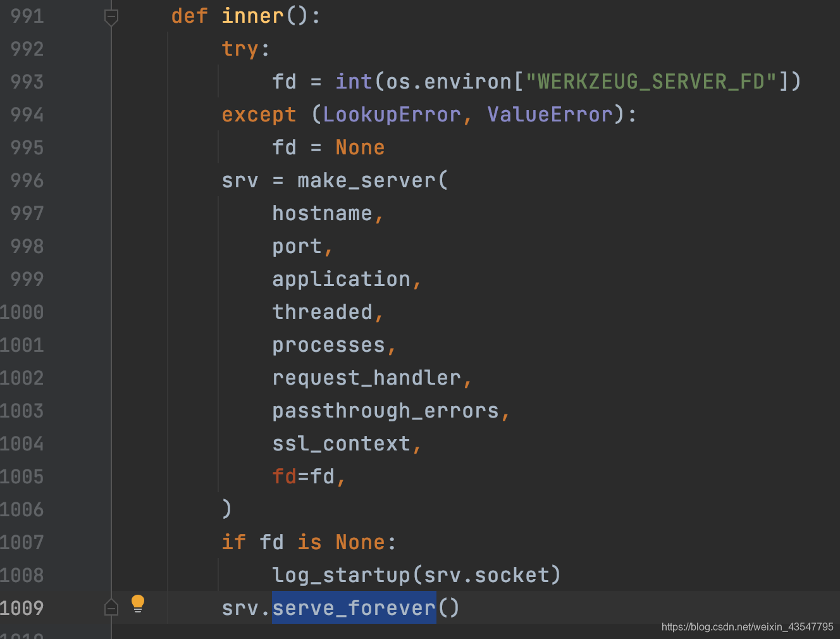The image size is (840, 639).
Task: Click the 'port' argument
Action: tap(297, 247)
